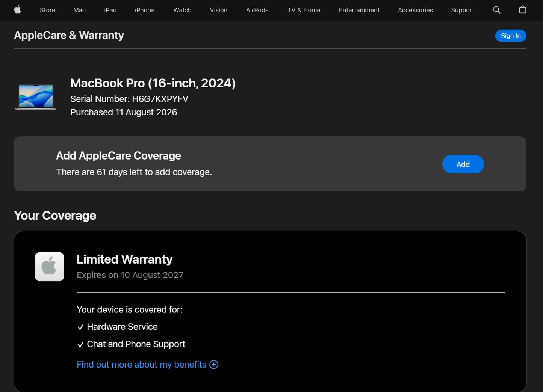Open the Watch menu
The image size is (543, 392).
coord(182,10)
